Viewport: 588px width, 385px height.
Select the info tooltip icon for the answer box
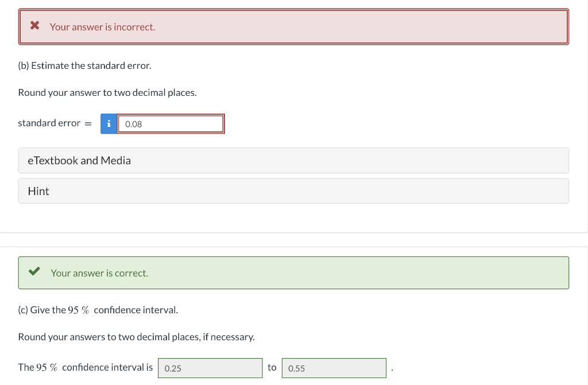click(109, 123)
